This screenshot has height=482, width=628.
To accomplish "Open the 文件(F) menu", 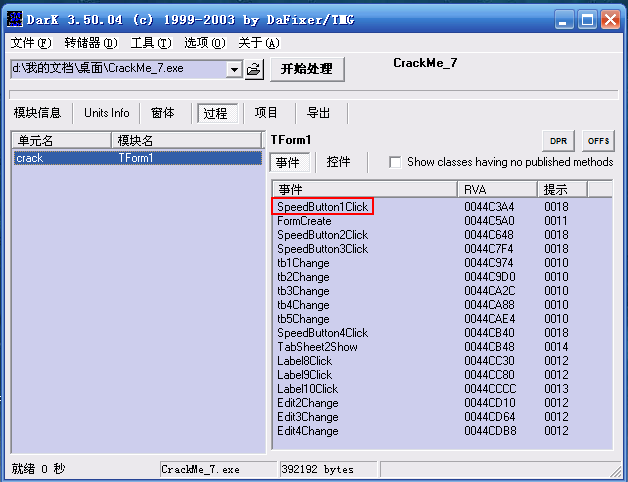I will pos(31,43).
